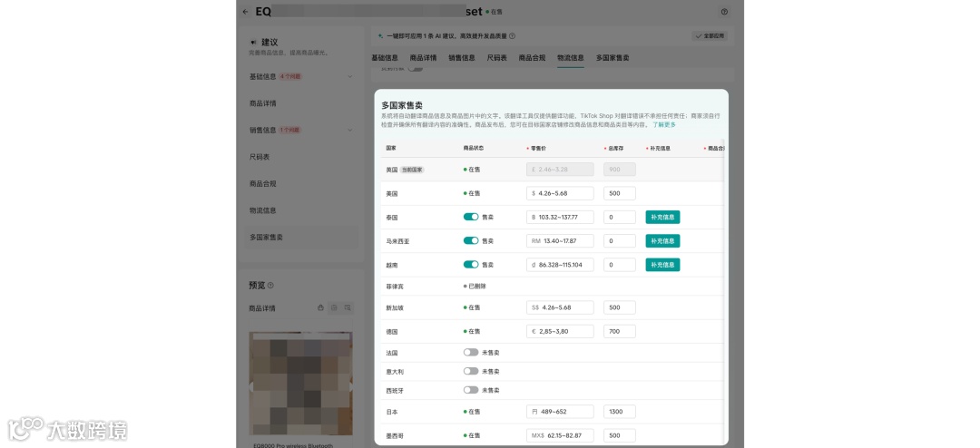Screen dimensions: 980x448
Task: Click the stock field in the 越南 row
Action: pyautogui.click(x=620, y=264)
